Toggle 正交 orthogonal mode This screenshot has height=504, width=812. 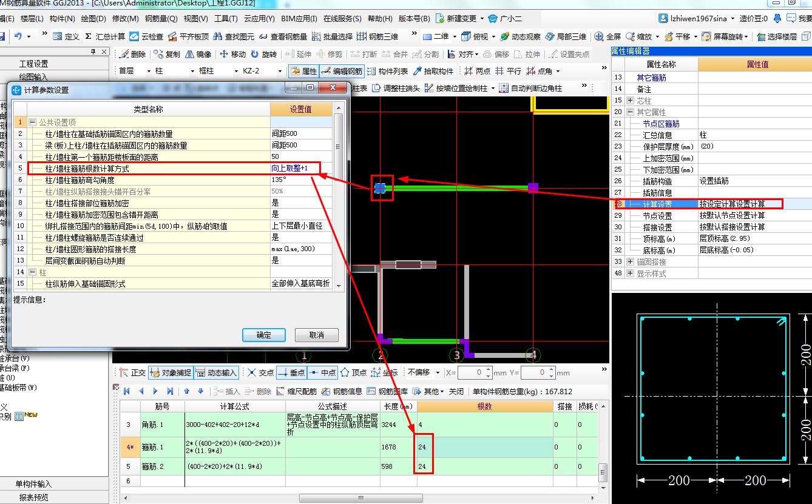click(x=132, y=372)
